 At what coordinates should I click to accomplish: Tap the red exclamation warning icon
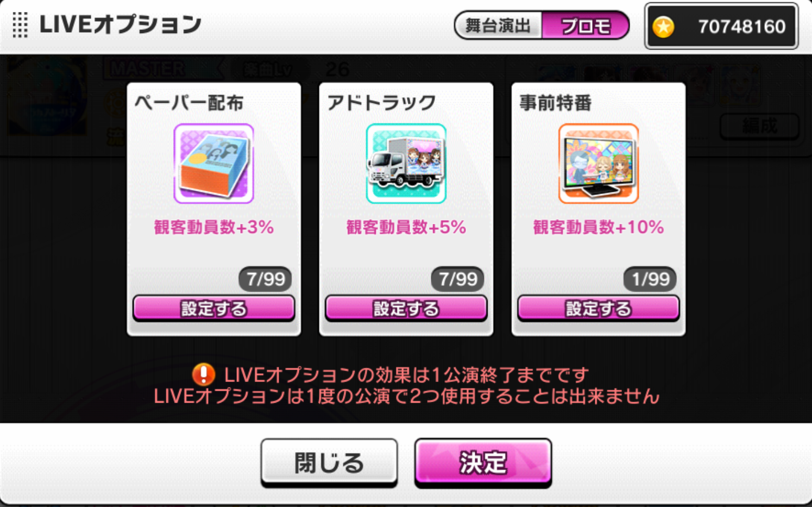pos(204,374)
